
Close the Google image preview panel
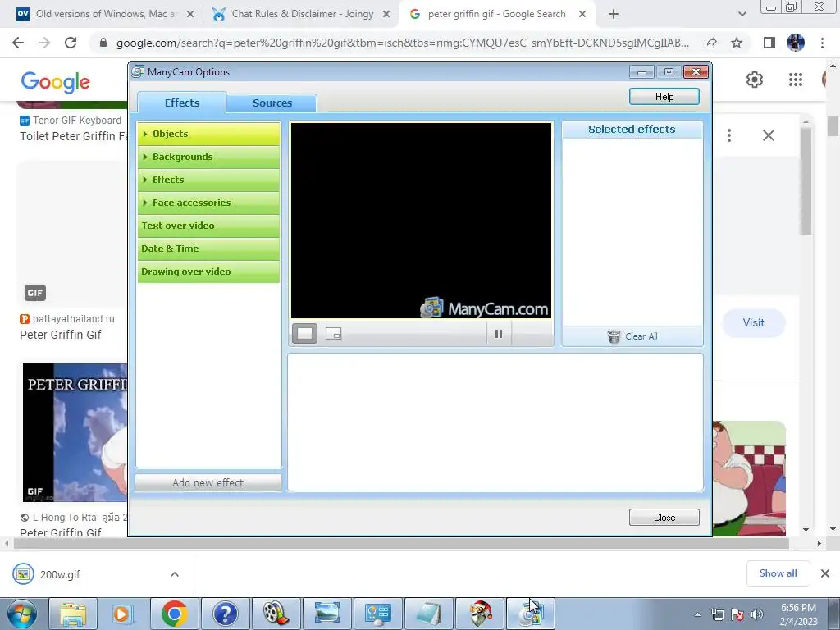click(x=768, y=135)
